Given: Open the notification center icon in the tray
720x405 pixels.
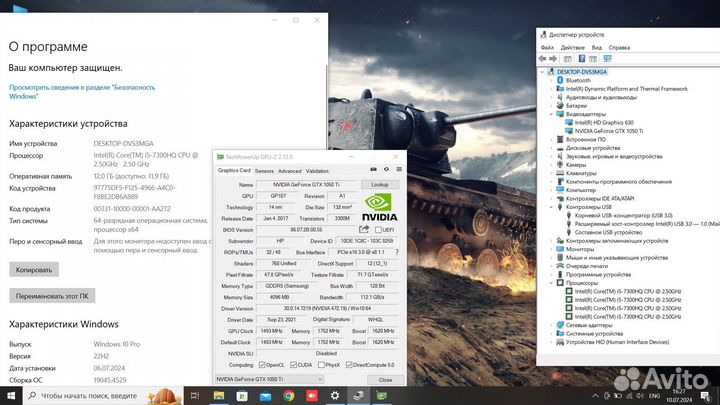Looking at the screenshot, I should tap(706, 395).
